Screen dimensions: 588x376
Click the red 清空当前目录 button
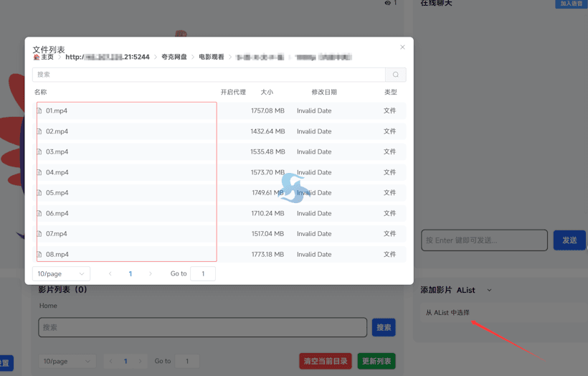click(x=326, y=361)
